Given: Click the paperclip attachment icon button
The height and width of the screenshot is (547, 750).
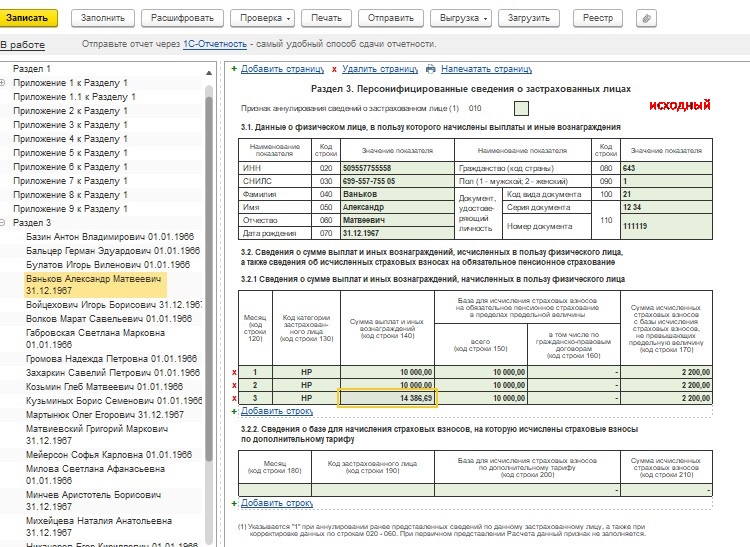Looking at the screenshot, I should pyautogui.click(x=646, y=18).
